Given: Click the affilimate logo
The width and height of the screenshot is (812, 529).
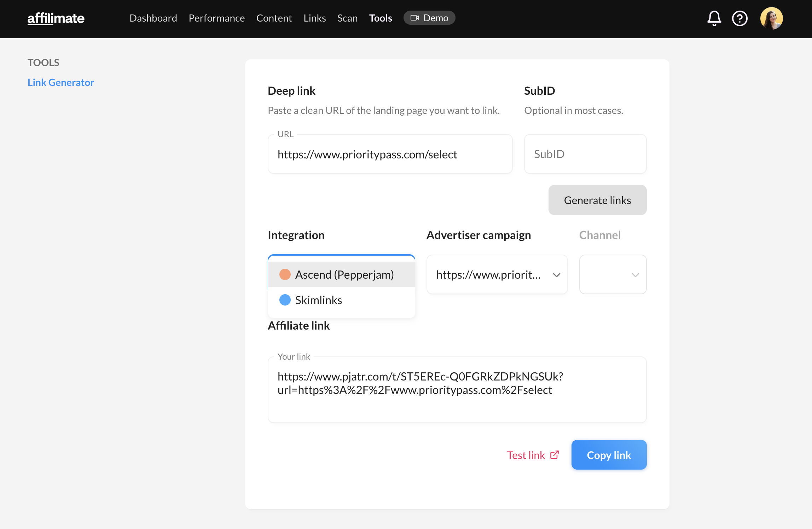Looking at the screenshot, I should coord(56,18).
